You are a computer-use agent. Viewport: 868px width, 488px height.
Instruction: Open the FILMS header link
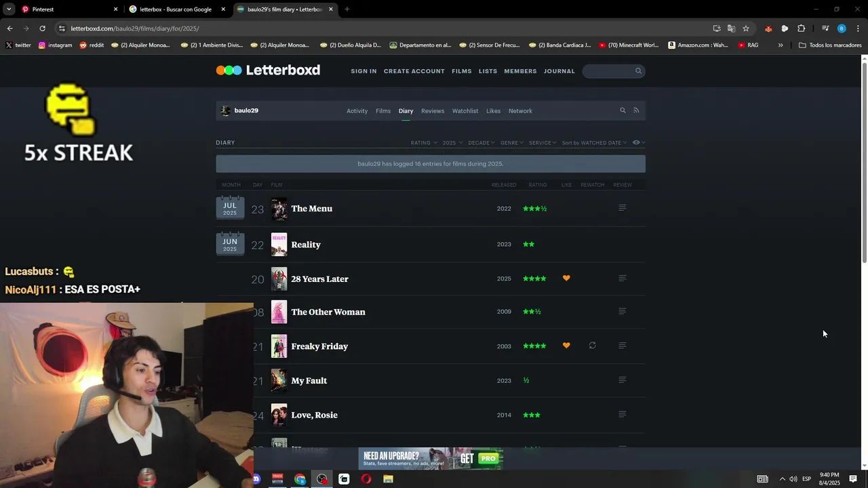(x=461, y=71)
